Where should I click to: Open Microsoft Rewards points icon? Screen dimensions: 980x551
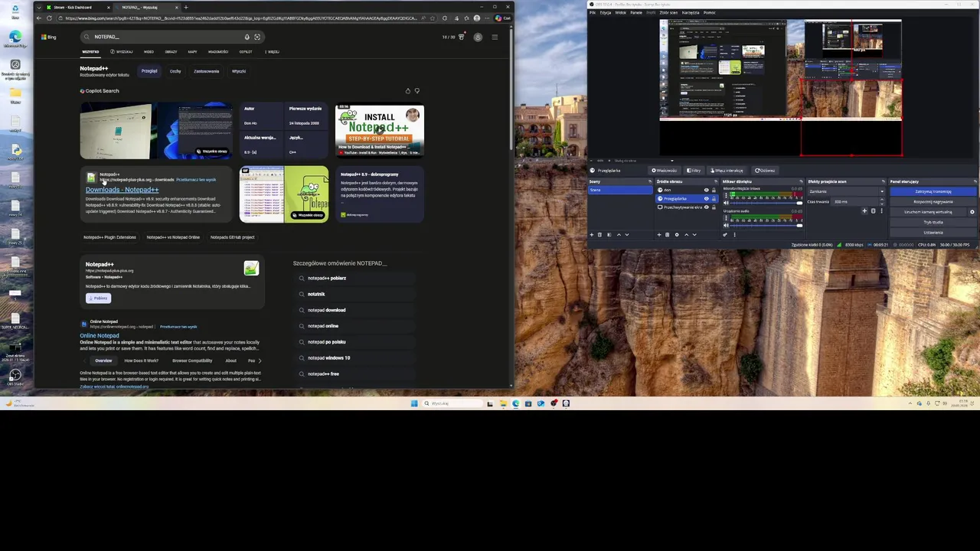pos(462,37)
